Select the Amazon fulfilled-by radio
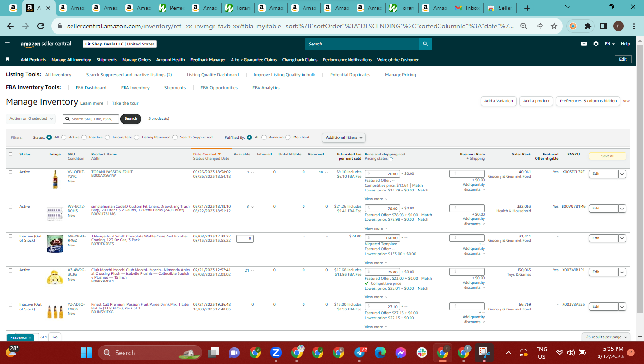Screen dimensions: 644x364 click(x=264, y=137)
